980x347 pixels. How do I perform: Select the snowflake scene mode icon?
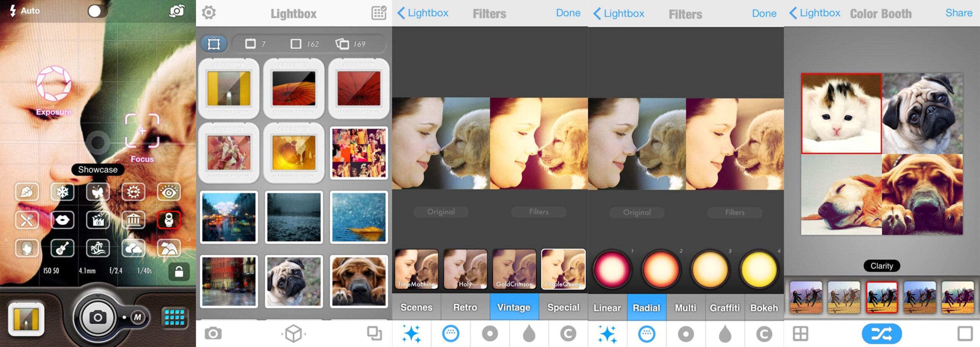[62, 192]
